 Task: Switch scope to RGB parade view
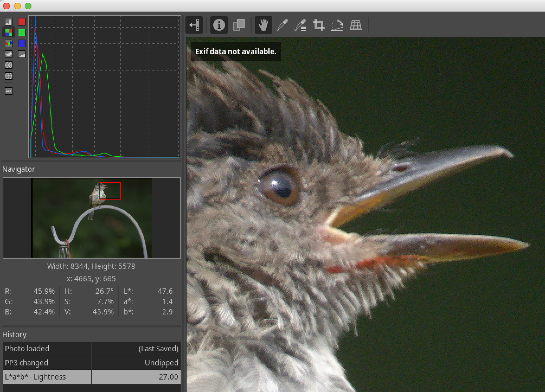click(x=9, y=43)
